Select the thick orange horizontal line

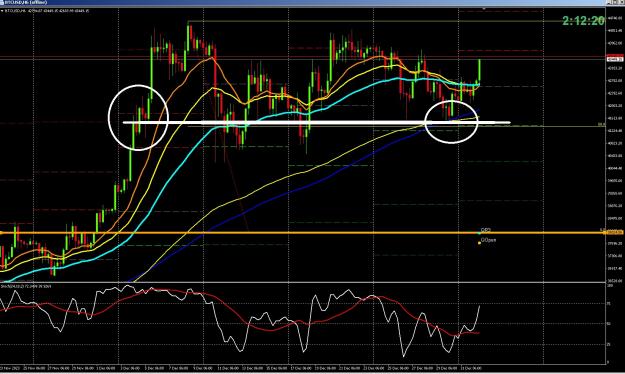pyautogui.click(x=303, y=232)
